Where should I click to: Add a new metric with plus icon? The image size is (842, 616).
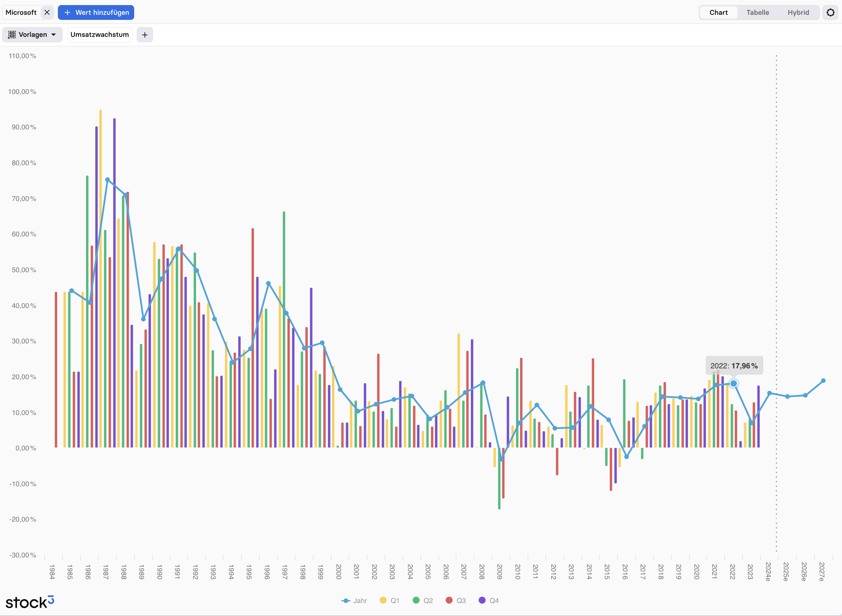145,35
